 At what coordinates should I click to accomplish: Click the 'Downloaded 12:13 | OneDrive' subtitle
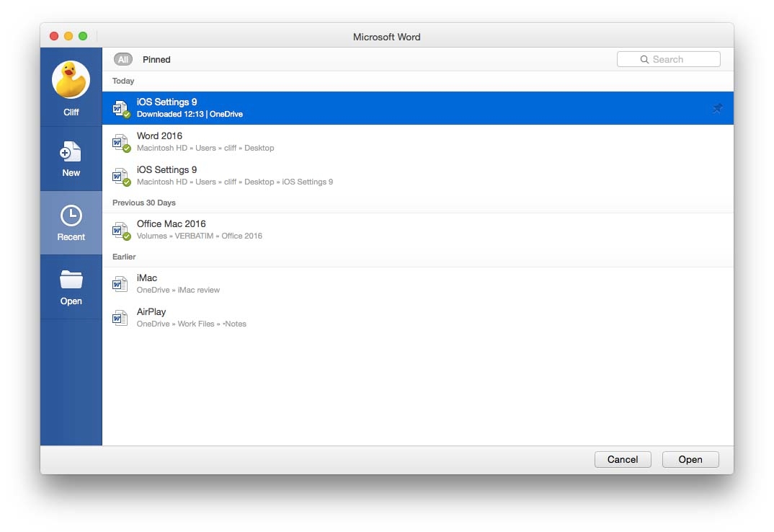(x=190, y=114)
